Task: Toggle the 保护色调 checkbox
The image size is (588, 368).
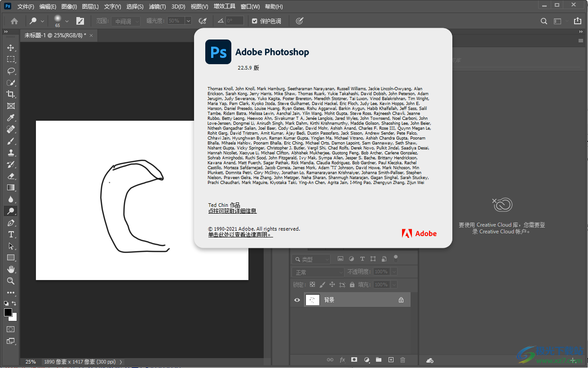Action: pos(255,21)
